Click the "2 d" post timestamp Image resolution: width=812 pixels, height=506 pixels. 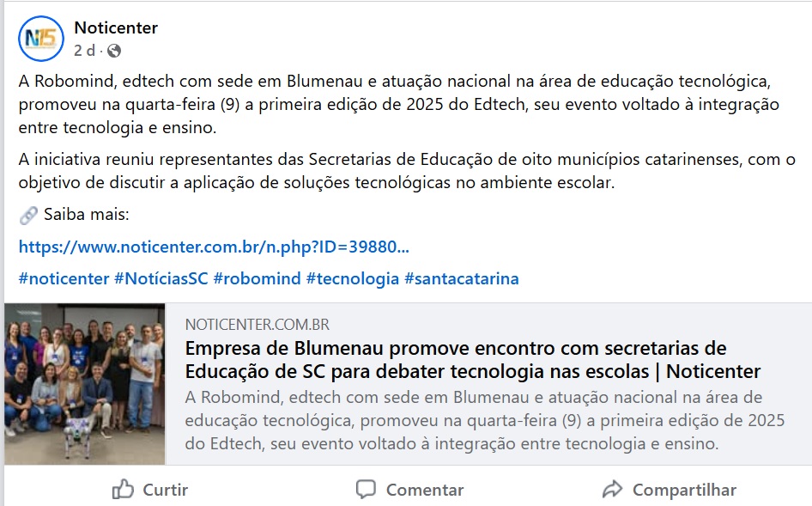point(84,51)
